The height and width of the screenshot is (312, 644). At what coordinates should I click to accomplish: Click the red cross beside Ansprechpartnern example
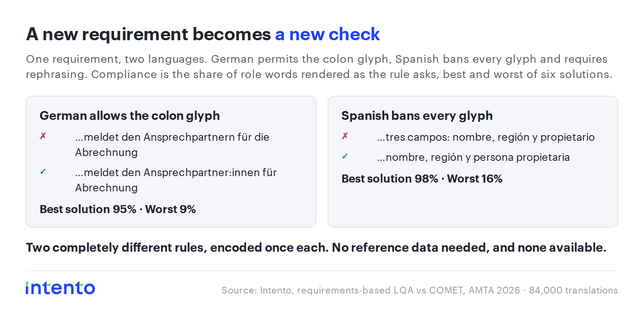(x=43, y=136)
